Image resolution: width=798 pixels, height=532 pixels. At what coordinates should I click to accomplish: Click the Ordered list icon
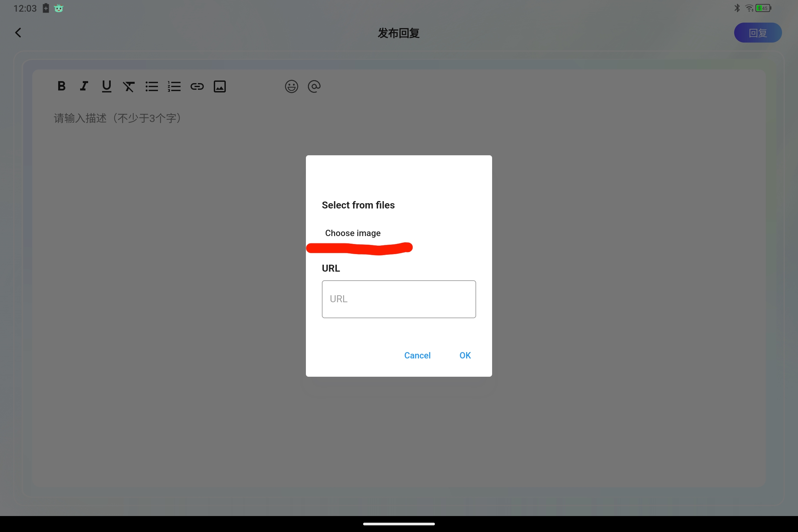(173, 87)
